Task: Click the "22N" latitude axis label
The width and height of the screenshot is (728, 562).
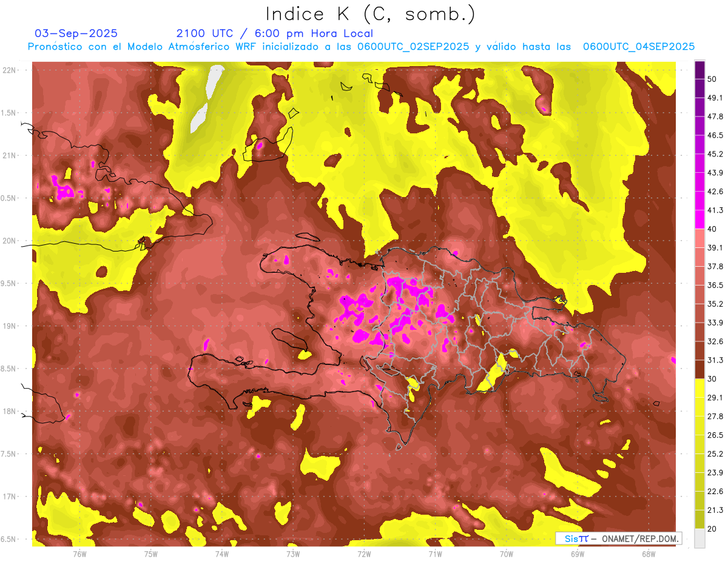Action: (x=10, y=70)
